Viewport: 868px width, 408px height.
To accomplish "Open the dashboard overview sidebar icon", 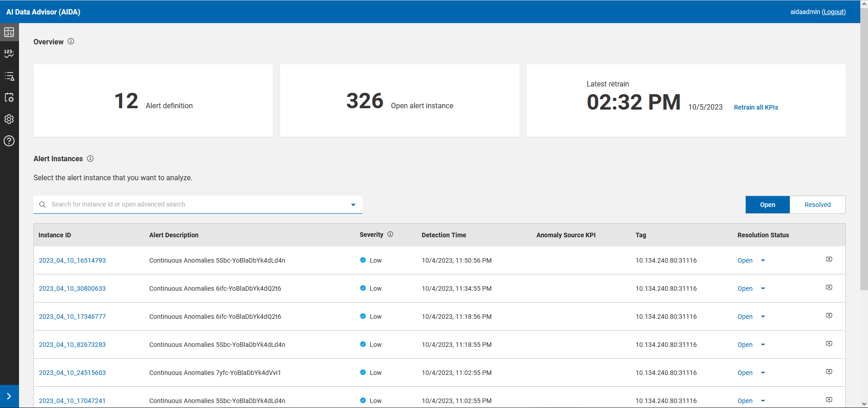I will [9, 32].
